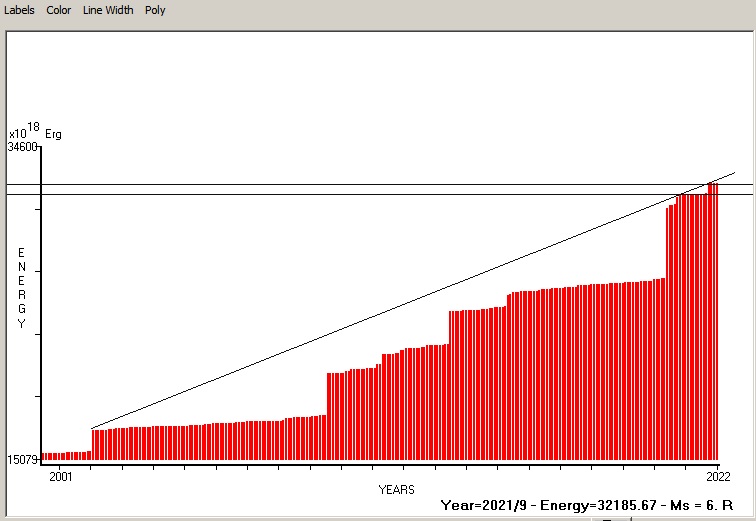The height and width of the screenshot is (521, 756).
Task: Click the midpoint of the diagonal trend line
Action: [x=413, y=300]
